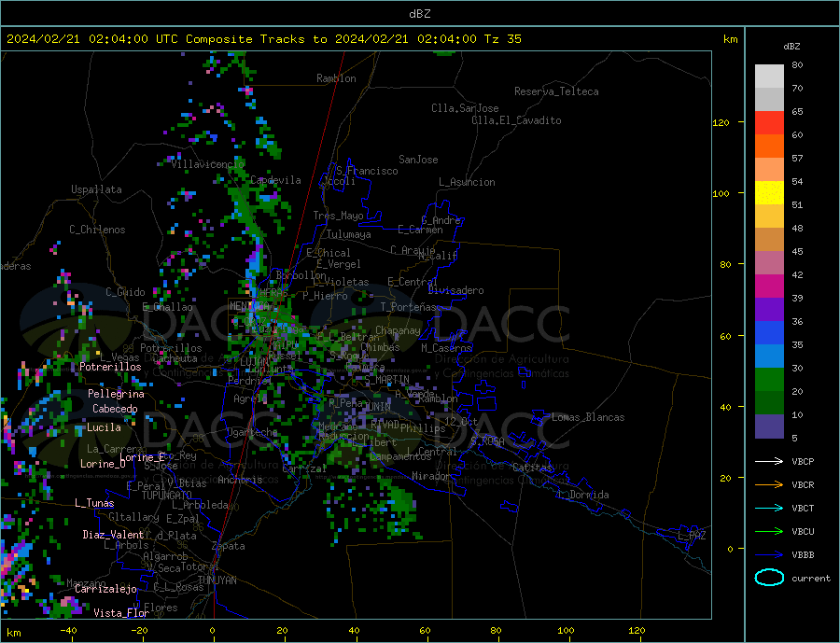This screenshot has height=643, width=840.
Task: Click the Vista_Flor station label
Action: click(120, 613)
